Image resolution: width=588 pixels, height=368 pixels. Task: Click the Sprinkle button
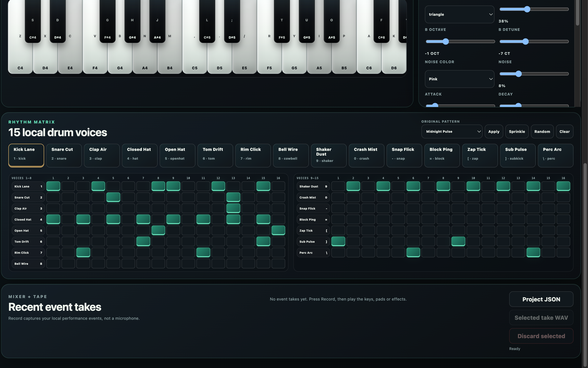click(x=517, y=131)
